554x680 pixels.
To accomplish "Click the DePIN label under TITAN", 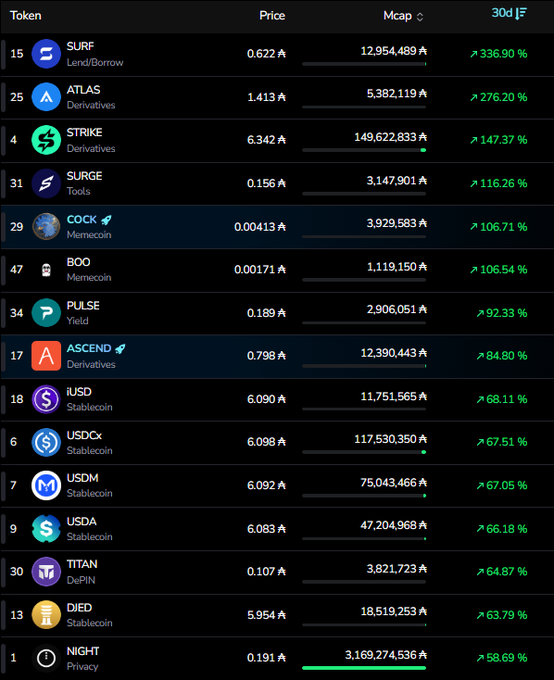I will (81, 580).
